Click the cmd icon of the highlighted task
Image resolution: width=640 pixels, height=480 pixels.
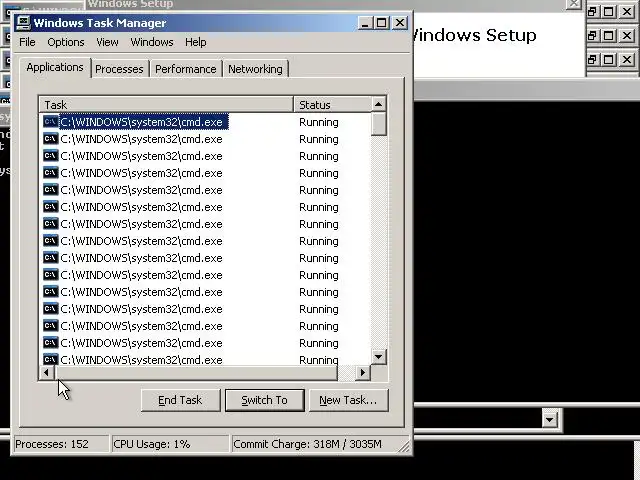(51, 122)
